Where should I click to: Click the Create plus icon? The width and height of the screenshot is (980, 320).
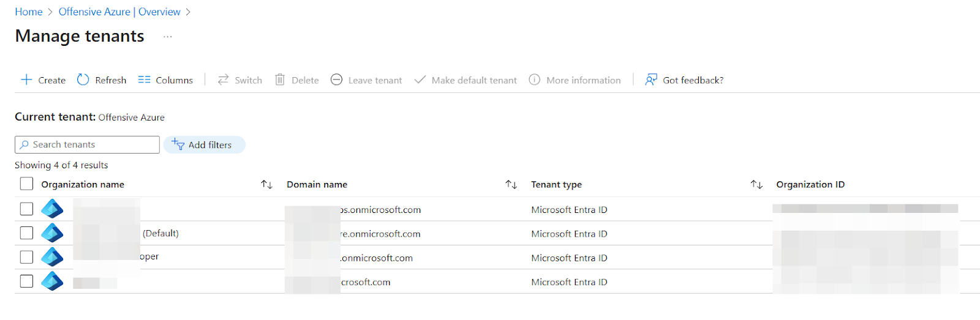pyautogui.click(x=26, y=80)
